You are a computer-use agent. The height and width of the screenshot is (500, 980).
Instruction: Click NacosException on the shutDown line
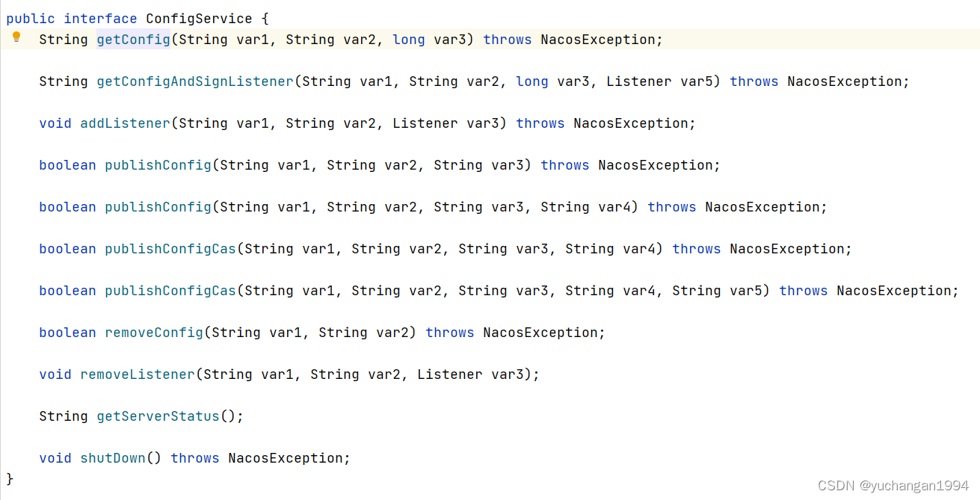click(x=286, y=458)
